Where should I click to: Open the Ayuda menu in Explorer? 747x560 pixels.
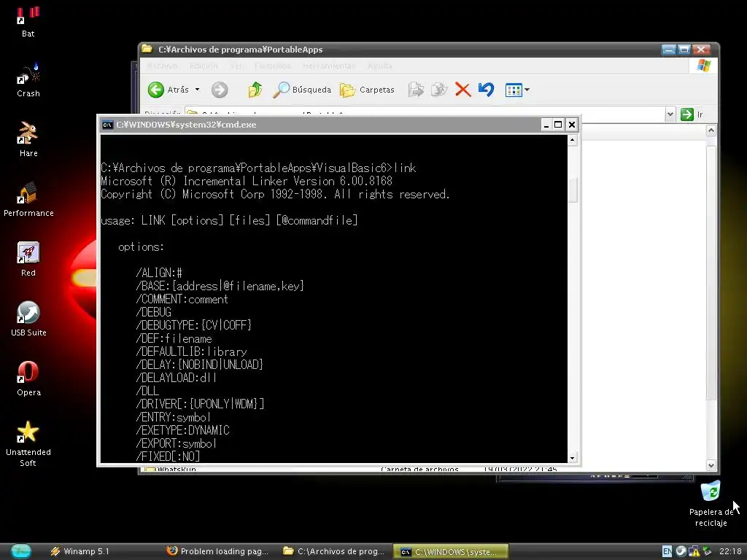point(379,66)
